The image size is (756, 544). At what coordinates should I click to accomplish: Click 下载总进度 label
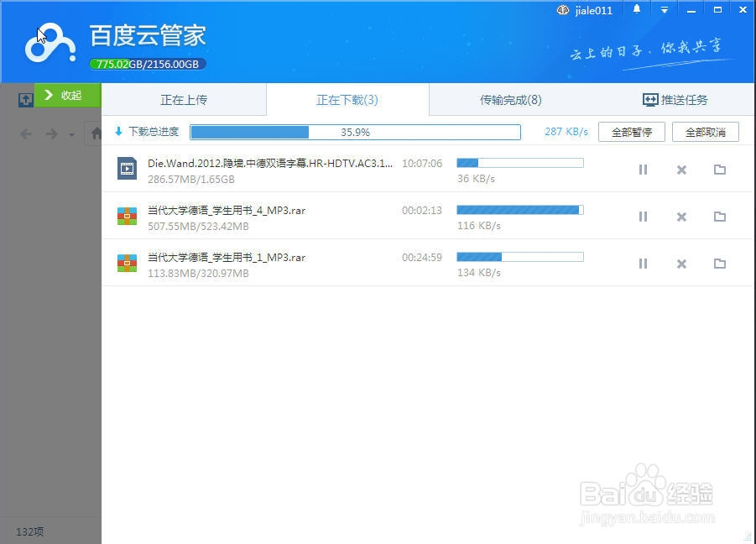coord(154,132)
